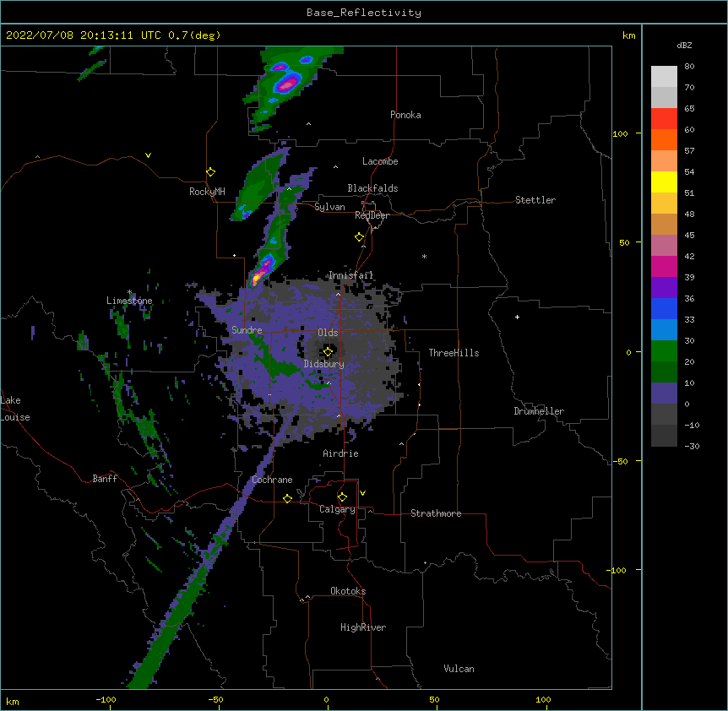The width and height of the screenshot is (728, 711).
Task: Select the yellow V marker east of Calgary
Action: point(362,493)
